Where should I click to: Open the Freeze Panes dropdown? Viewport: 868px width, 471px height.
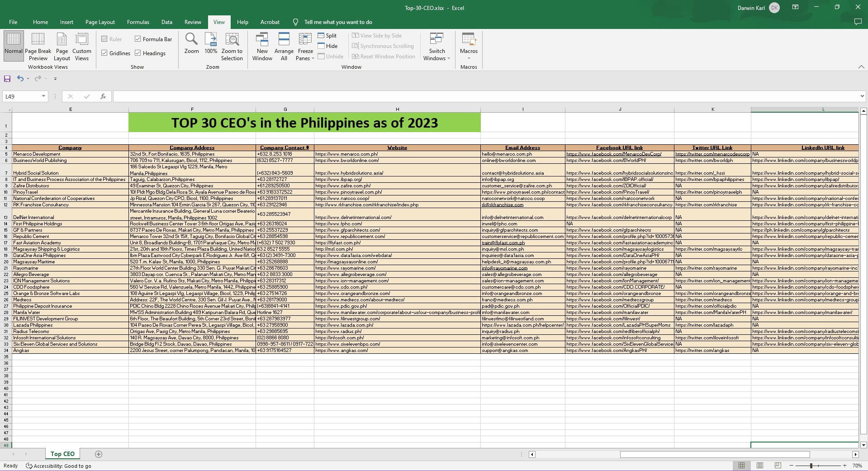[x=306, y=46]
